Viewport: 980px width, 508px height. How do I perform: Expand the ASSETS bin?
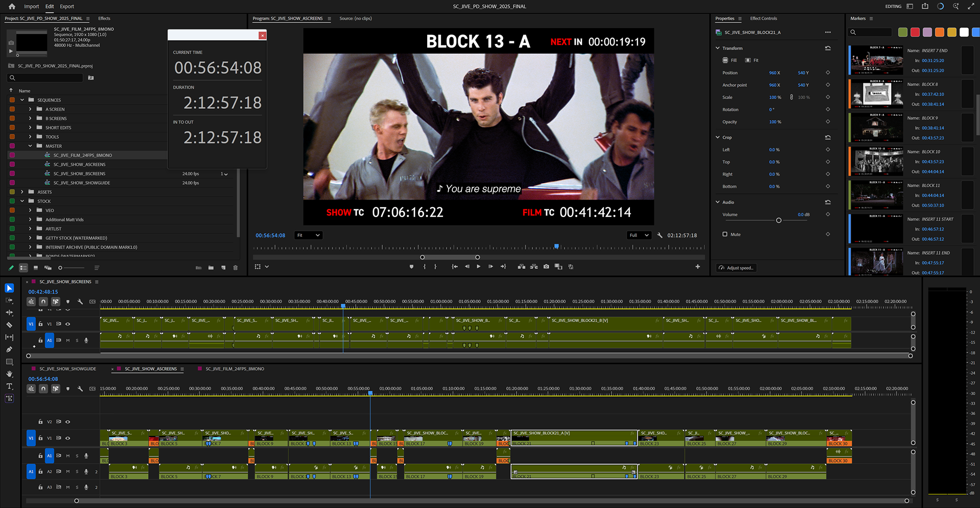[22, 192]
